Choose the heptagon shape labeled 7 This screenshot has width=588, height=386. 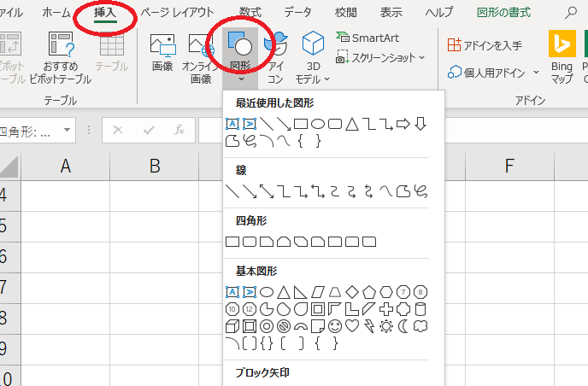point(403,292)
